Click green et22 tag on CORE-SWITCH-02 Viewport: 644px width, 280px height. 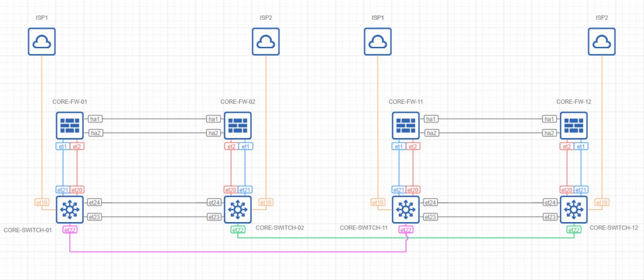[x=238, y=230]
